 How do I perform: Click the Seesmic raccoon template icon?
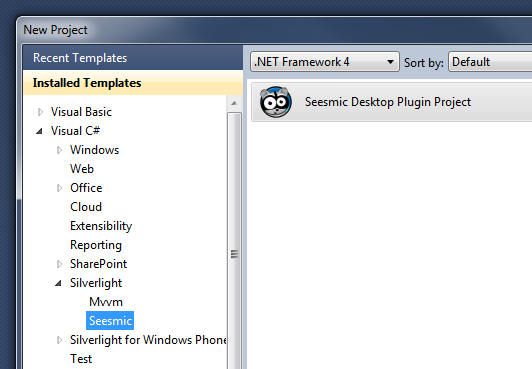(276, 102)
